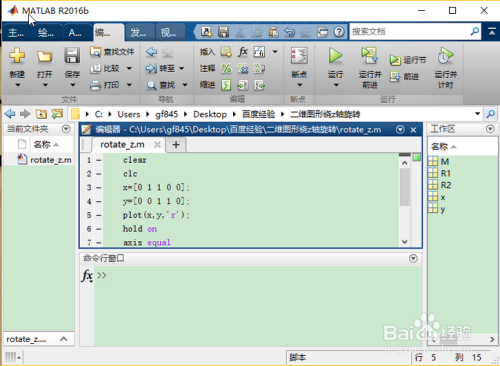
Task: Click the Print (打印) button
Action: (x=105, y=85)
